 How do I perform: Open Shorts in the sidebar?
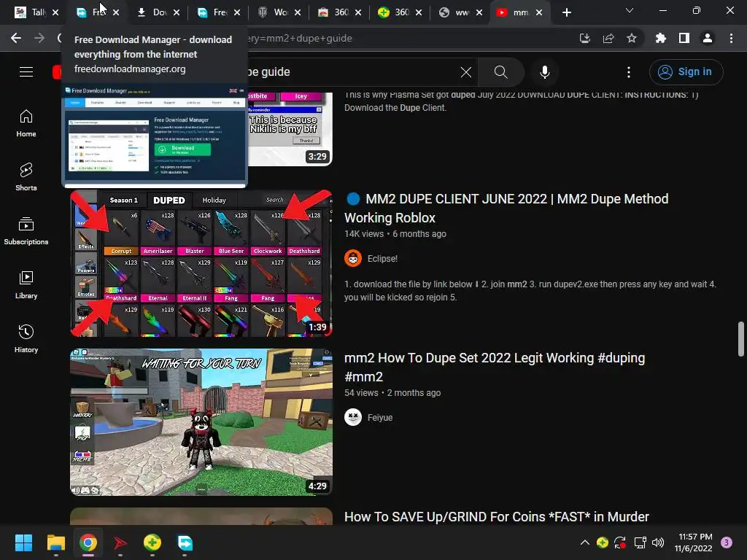pos(26,177)
